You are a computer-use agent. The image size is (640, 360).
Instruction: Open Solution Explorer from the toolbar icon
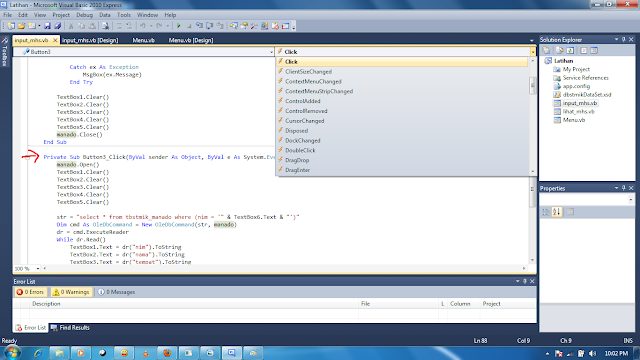click(233, 26)
